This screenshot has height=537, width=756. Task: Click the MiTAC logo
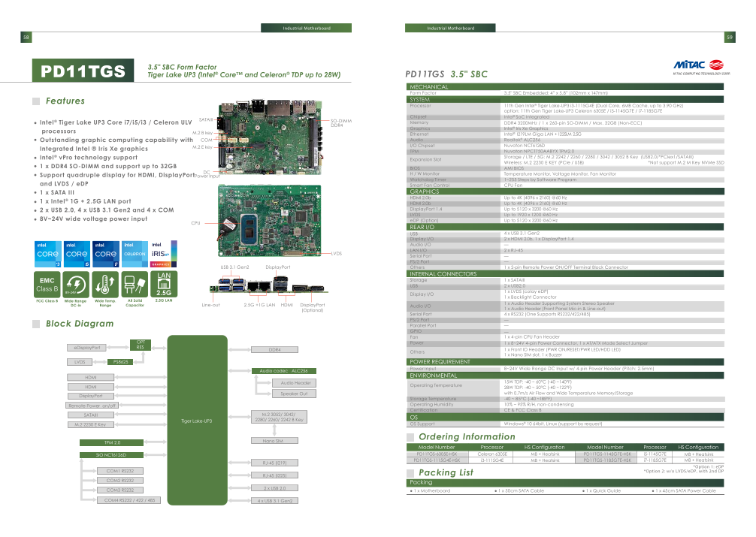702,66
